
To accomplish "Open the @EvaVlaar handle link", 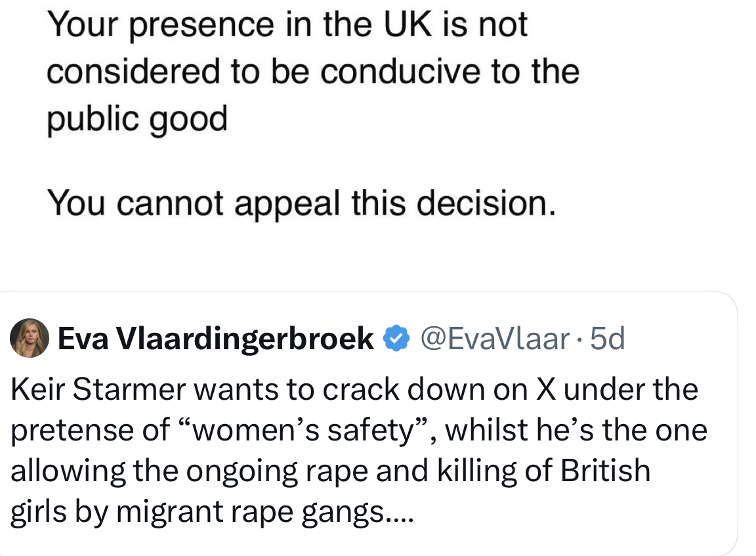I will [x=495, y=339].
